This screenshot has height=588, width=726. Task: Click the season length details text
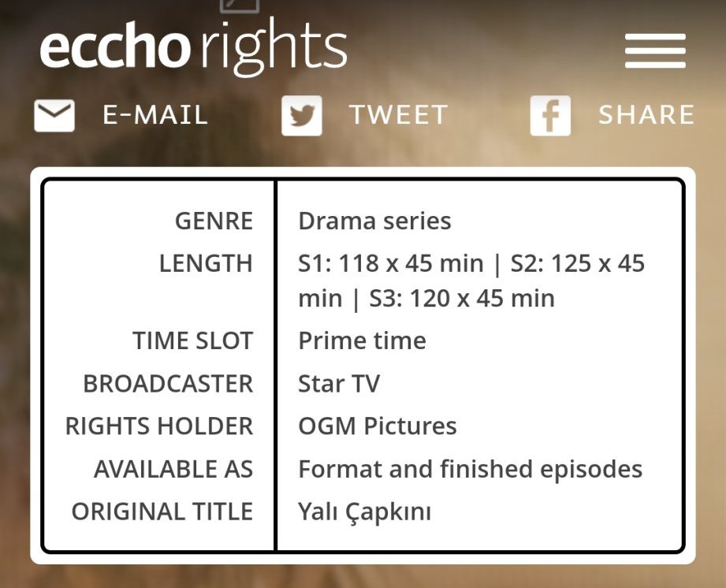coord(471,281)
